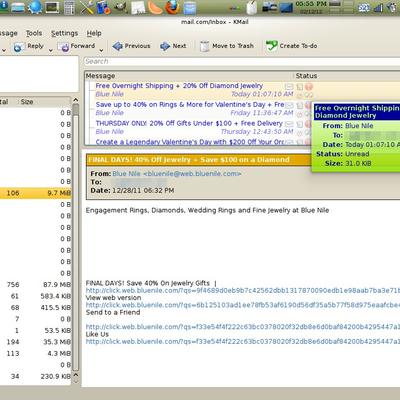Expand the Forward button dropdown arrow

[101, 51]
